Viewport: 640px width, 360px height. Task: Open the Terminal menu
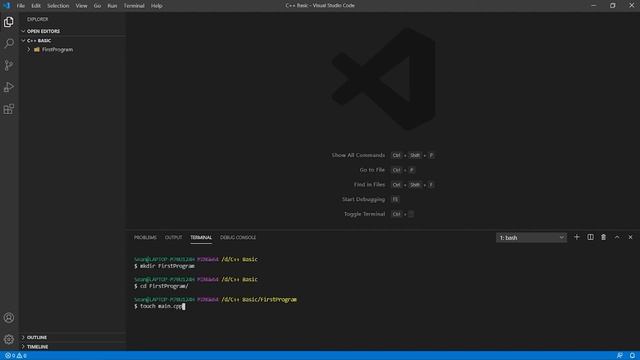click(134, 6)
